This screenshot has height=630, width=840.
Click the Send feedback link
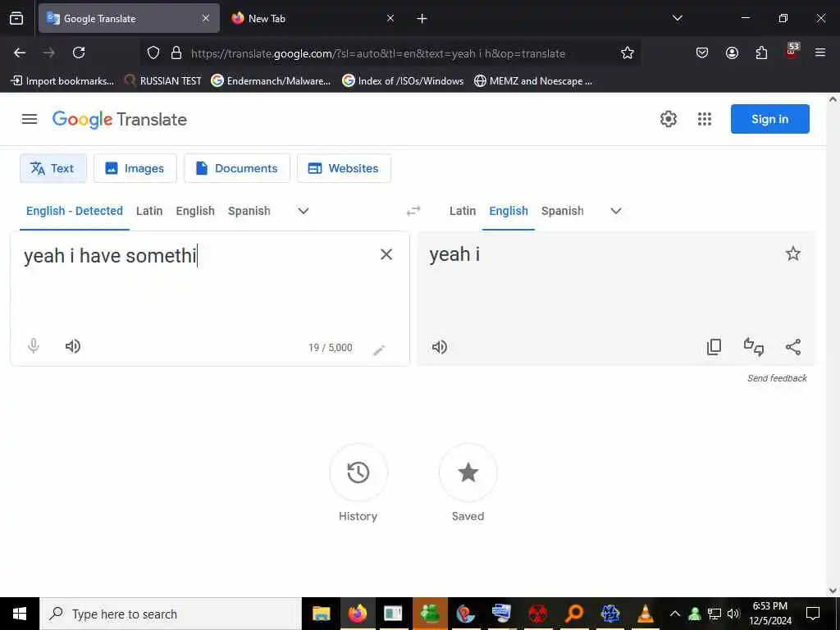tap(777, 378)
